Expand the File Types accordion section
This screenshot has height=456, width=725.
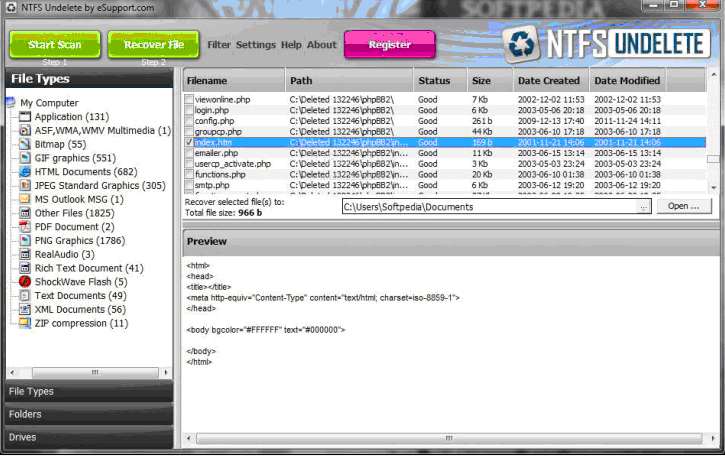(90, 391)
